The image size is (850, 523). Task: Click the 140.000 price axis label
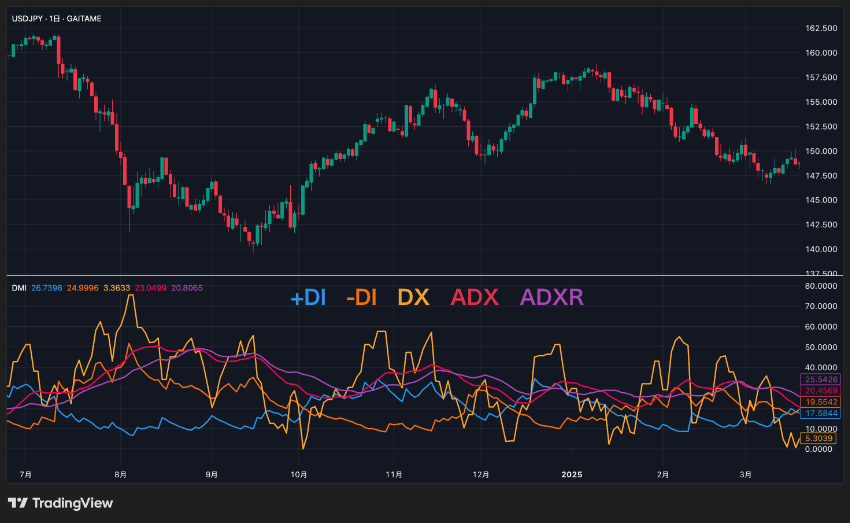coord(821,249)
